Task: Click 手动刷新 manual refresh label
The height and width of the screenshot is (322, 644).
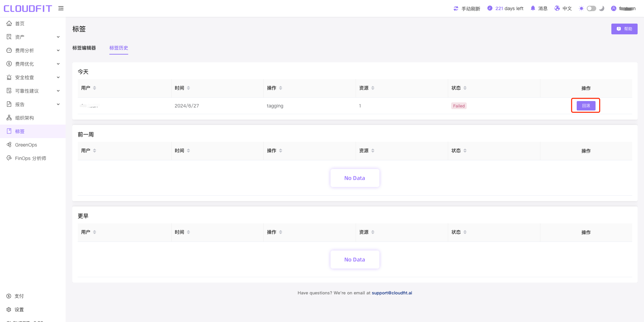Action: tap(471, 8)
